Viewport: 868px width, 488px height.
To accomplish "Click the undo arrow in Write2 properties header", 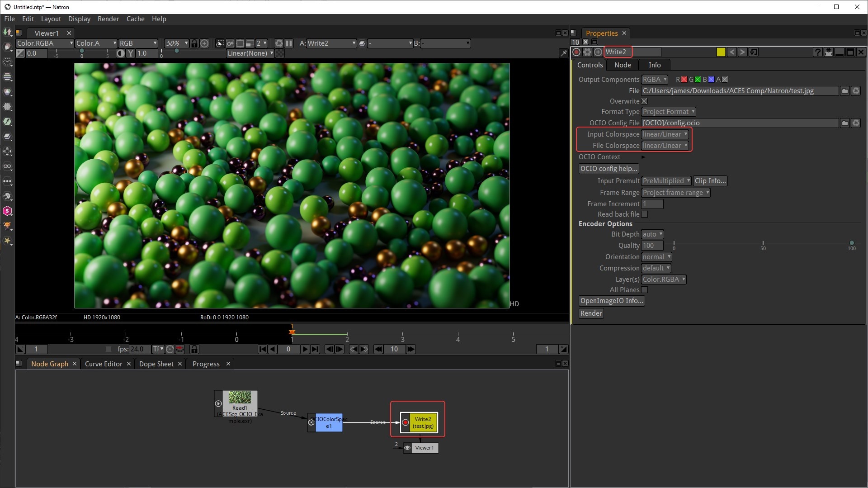I will click(x=732, y=52).
